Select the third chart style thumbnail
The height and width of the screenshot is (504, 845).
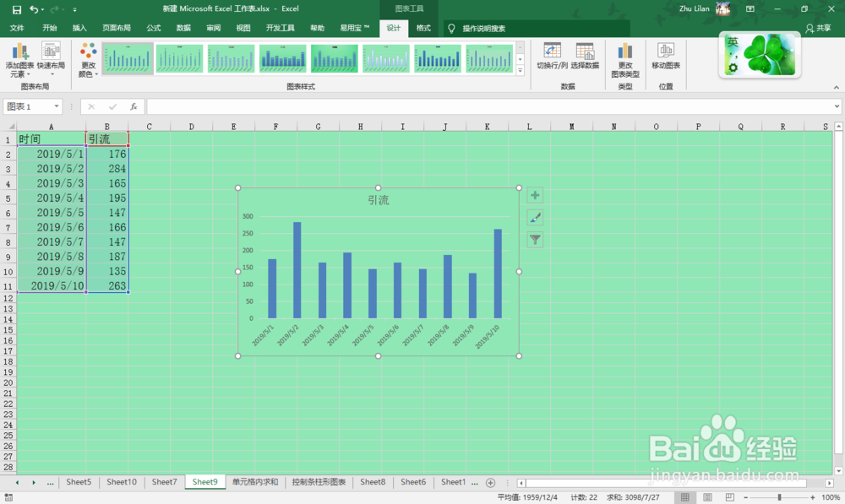pyautogui.click(x=232, y=59)
